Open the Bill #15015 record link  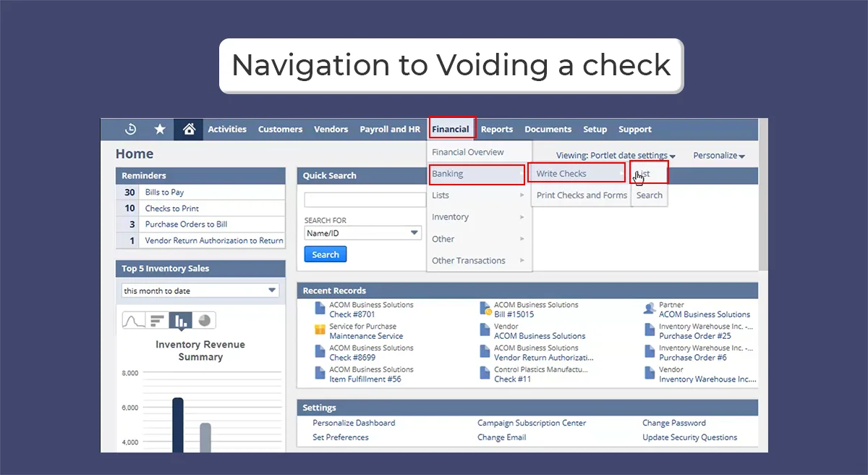(x=514, y=314)
